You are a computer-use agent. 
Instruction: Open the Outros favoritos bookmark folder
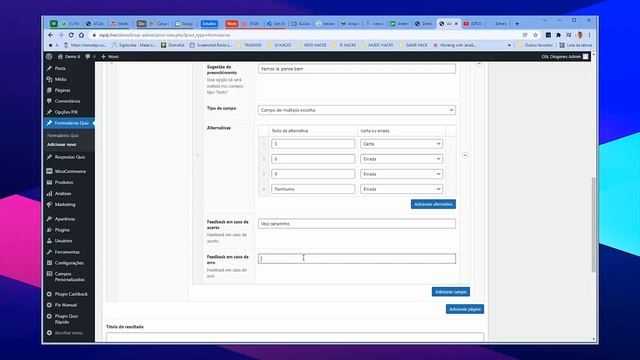(x=535, y=45)
